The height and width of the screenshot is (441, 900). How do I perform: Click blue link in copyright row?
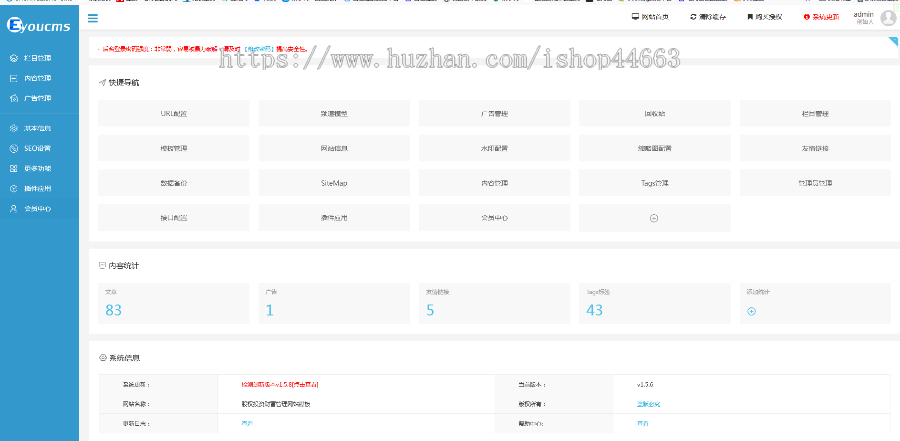(x=648, y=404)
